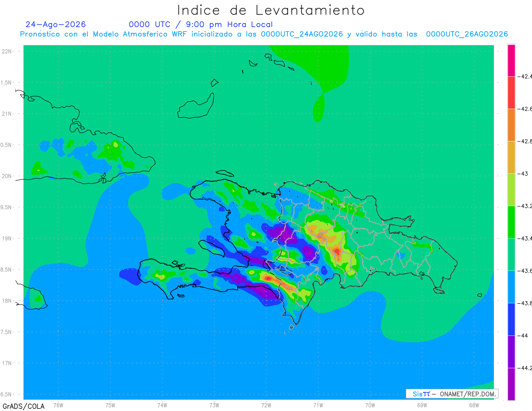The width and height of the screenshot is (532, 411).
Task: Click the 0000 UTC / 9:00 pm Hora Local text
Action: (x=201, y=24)
